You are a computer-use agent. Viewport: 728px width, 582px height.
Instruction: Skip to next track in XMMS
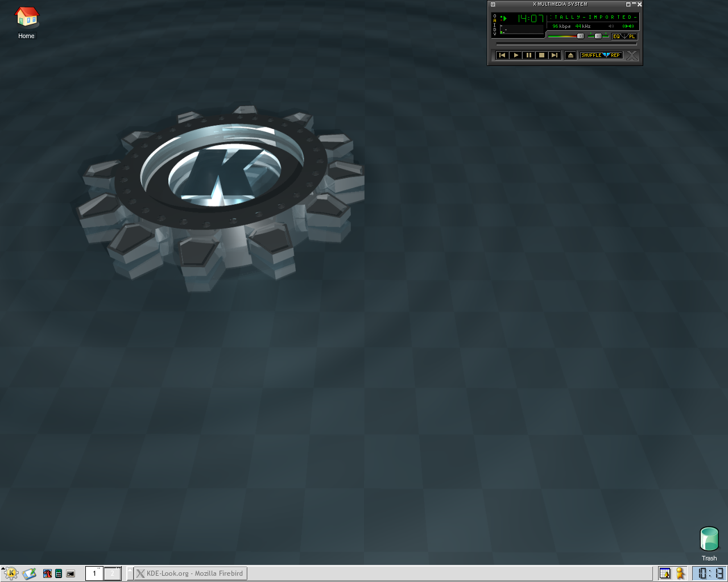[x=555, y=55]
